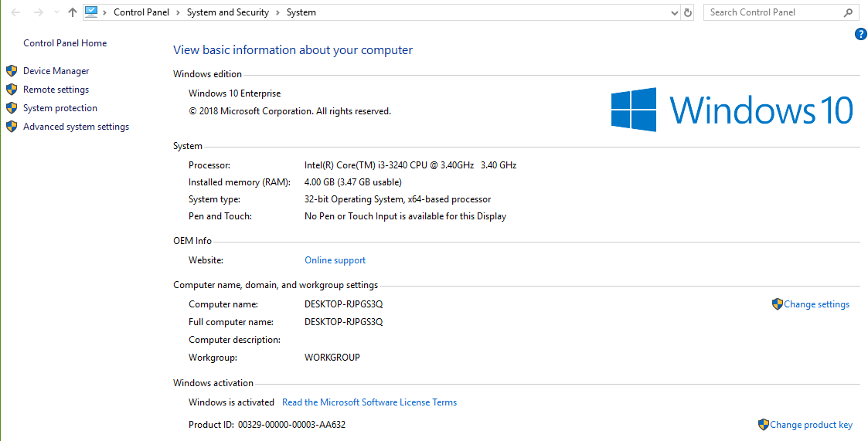Go back with the back arrow
The width and height of the screenshot is (868, 441).
click(15, 12)
